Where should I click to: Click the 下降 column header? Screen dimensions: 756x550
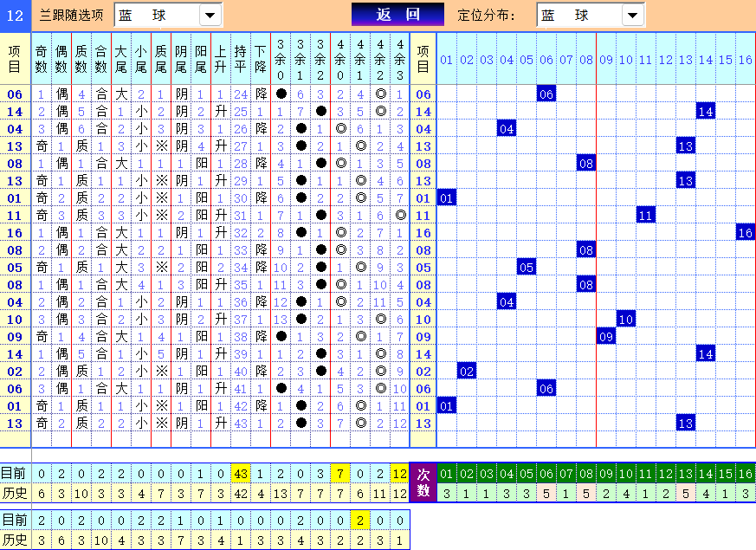(261, 59)
